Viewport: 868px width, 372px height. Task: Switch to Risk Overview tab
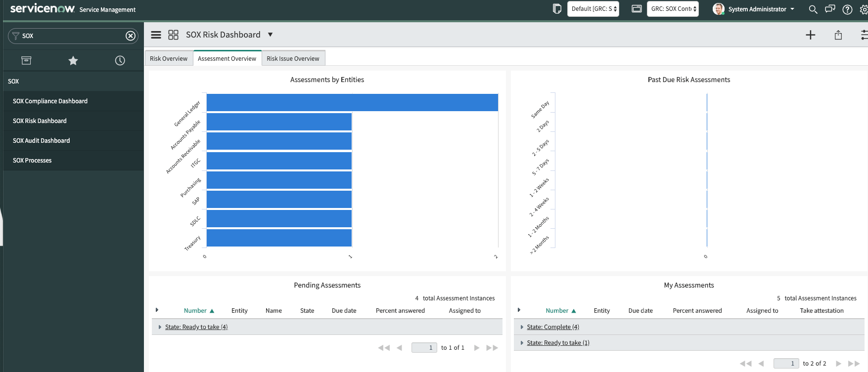click(169, 58)
